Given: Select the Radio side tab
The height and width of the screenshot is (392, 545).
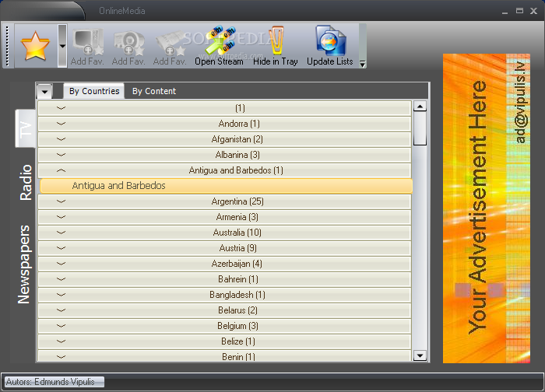Looking at the screenshot, I should [x=26, y=182].
